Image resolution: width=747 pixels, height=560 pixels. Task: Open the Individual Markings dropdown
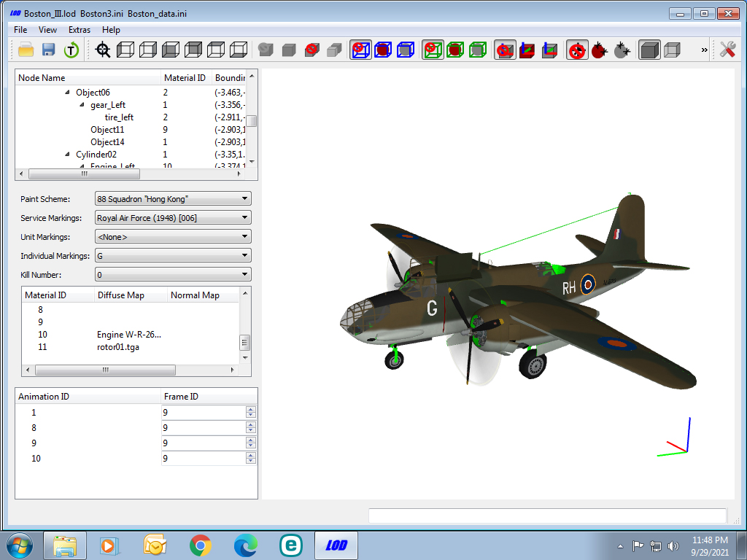[x=173, y=256]
